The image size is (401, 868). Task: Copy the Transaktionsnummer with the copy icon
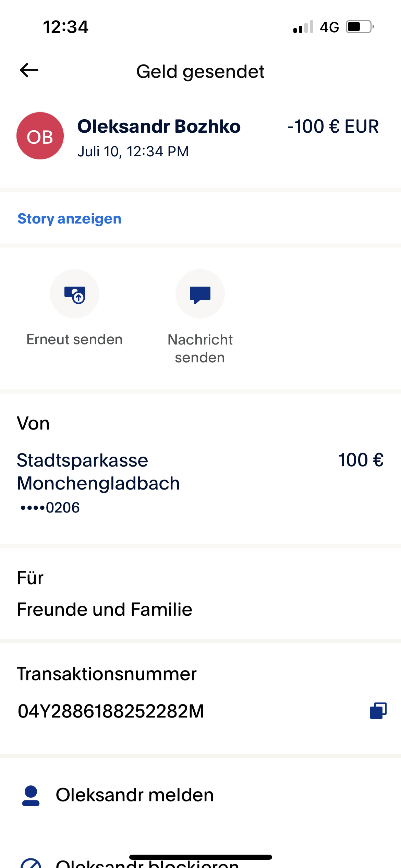point(378,710)
